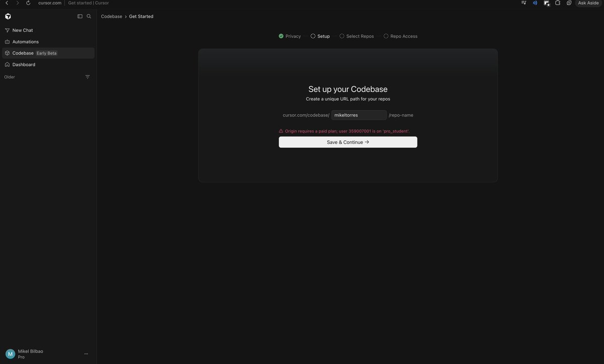This screenshot has height=364, width=604.
Task: Click the browser forward arrow
Action: (x=18, y=3)
